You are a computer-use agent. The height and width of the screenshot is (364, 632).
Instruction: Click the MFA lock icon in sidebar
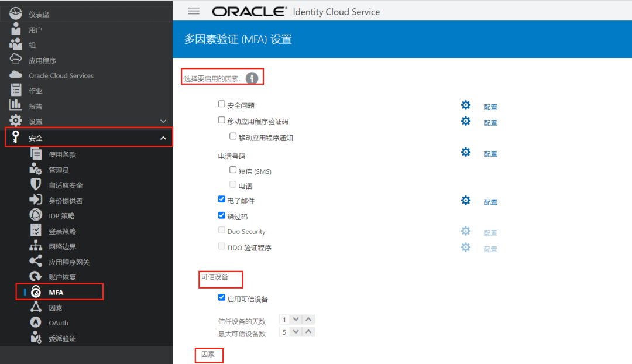click(x=36, y=291)
